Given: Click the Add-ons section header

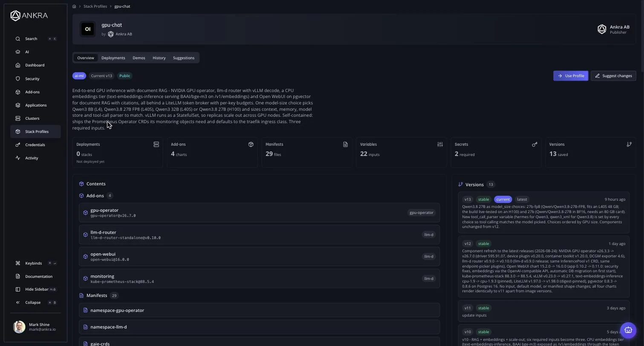Looking at the screenshot, I should (x=95, y=196).
